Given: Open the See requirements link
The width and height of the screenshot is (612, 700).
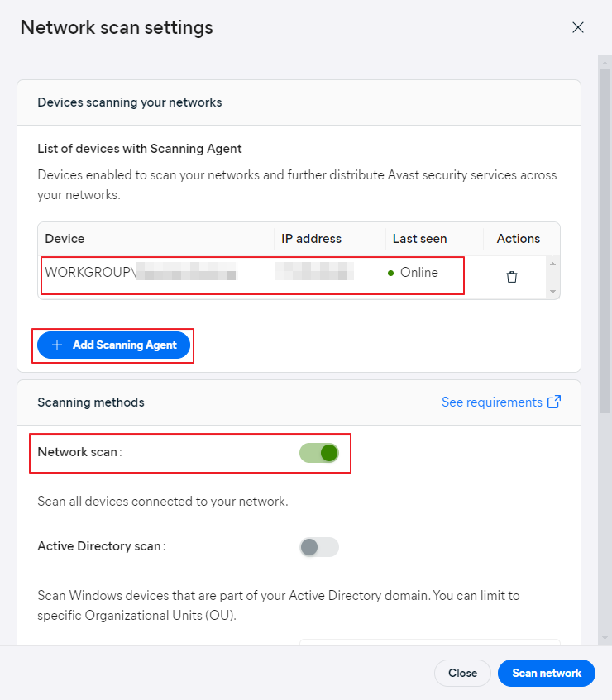Looking at the screenshot, I should [491, 402].
